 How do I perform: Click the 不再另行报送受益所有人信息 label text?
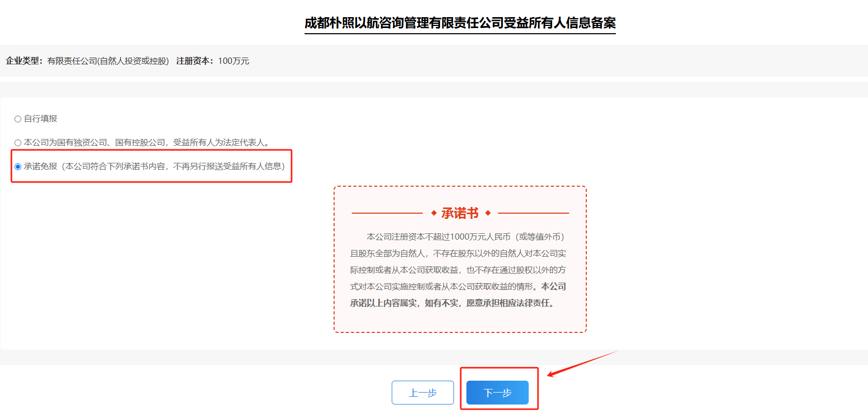point(228,166)
